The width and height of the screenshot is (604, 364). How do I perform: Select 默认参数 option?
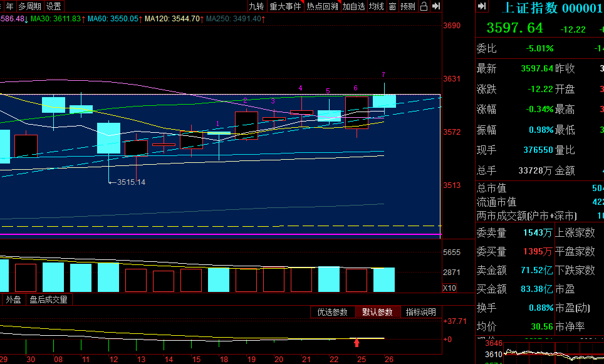pos(377,312)
